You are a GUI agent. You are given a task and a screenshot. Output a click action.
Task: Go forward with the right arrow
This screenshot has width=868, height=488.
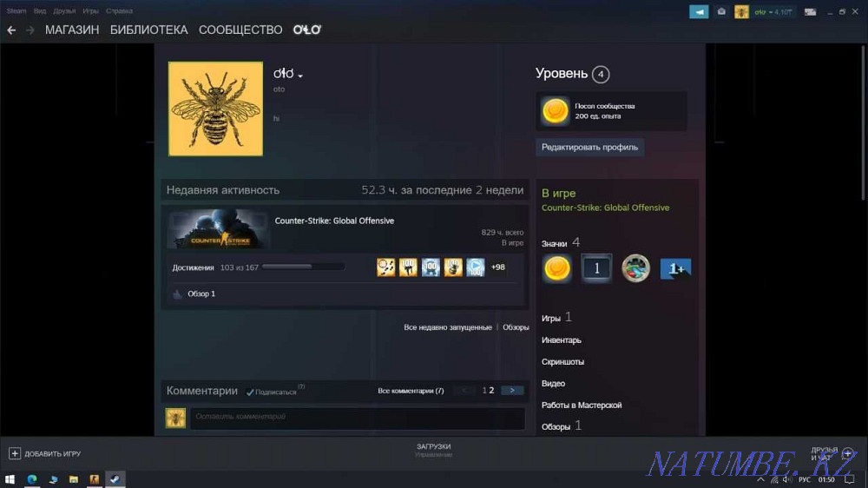click(x=30, y=30)
